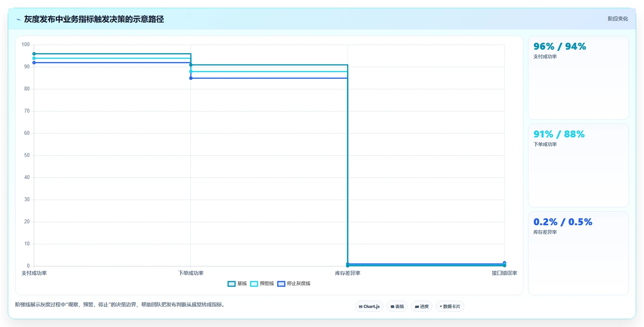The image size is (644, 327).
Task: Click the 支付成功率 caption in the first card
Action: (x=545, y=57)
